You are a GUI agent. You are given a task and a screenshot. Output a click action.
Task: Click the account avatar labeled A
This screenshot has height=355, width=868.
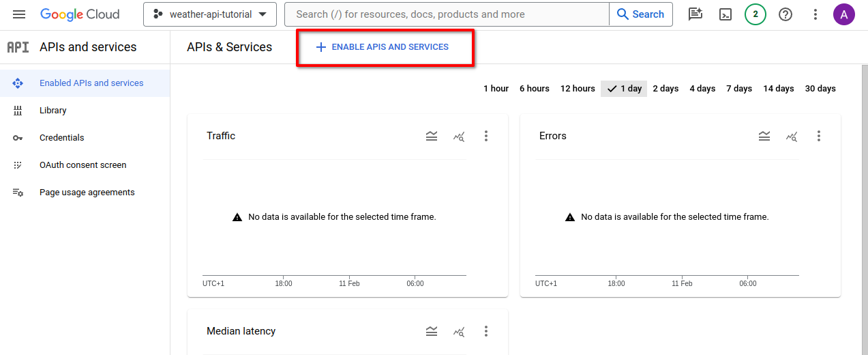point(844,14)
